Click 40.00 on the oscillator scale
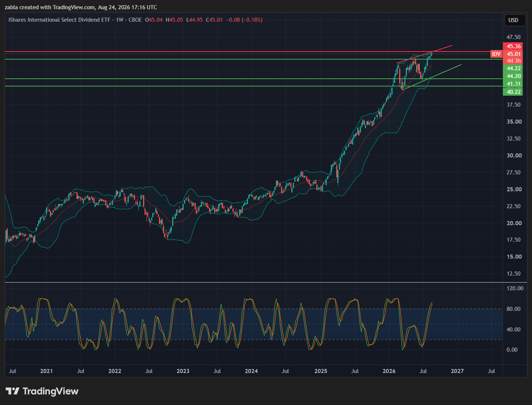532x405 pixels. pos(514,330)
